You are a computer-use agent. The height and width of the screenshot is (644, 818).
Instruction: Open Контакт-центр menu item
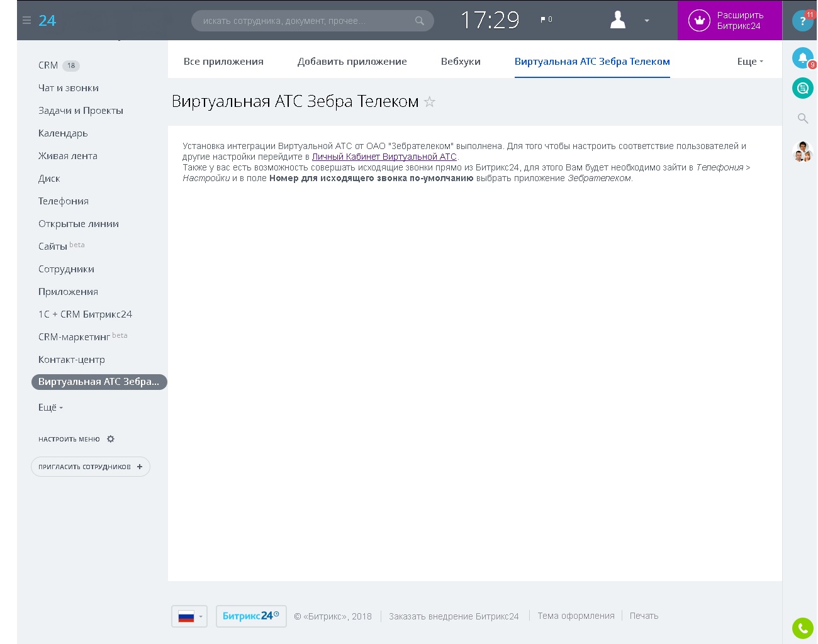pos(72,360)
